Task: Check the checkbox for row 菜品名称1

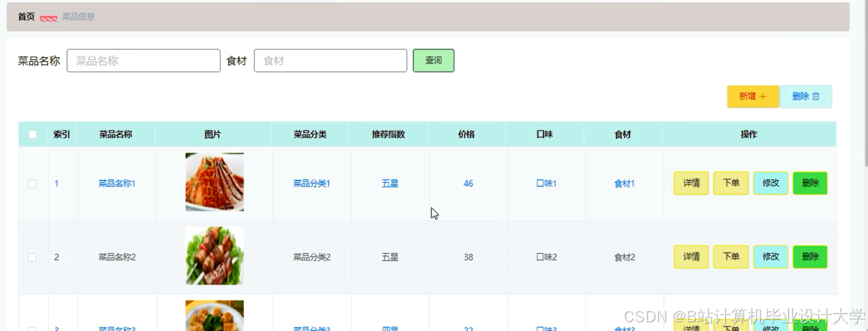Action: (33, 184)
